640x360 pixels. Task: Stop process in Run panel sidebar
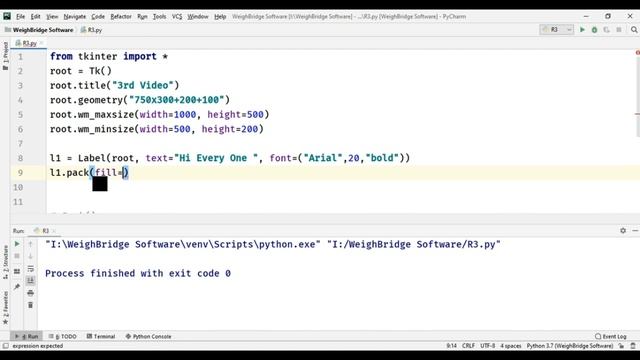click(17, 256)
